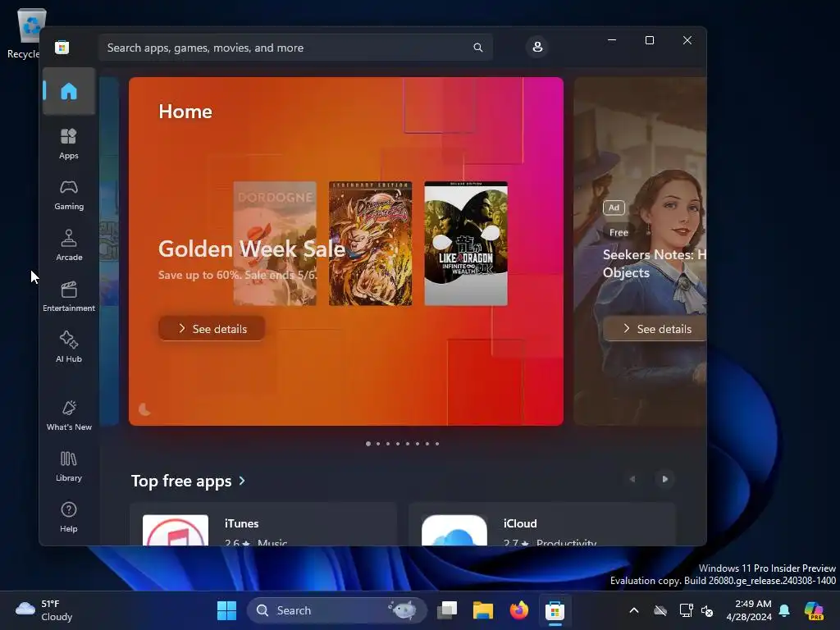
Task: Open the Apps section
Action: point(69,144)
